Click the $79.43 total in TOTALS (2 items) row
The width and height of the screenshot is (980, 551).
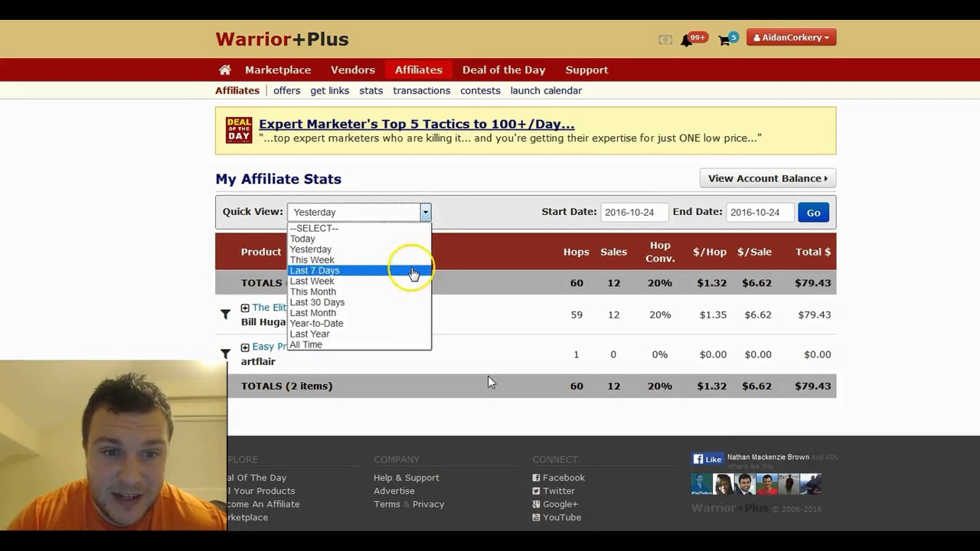click(x=812, y=386)
